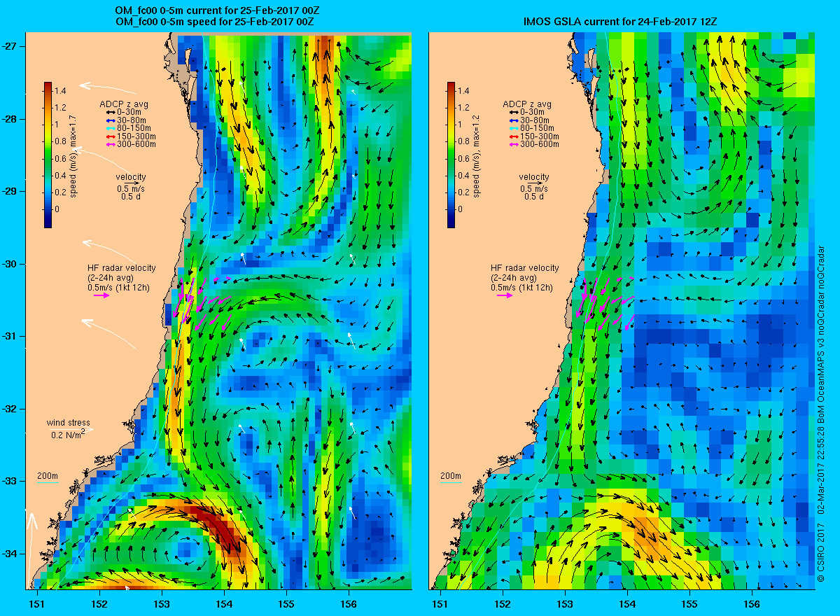Click the '-29' latitude axis label
Image resolution: width=840 pixels, height=616 pixels.
10,191
